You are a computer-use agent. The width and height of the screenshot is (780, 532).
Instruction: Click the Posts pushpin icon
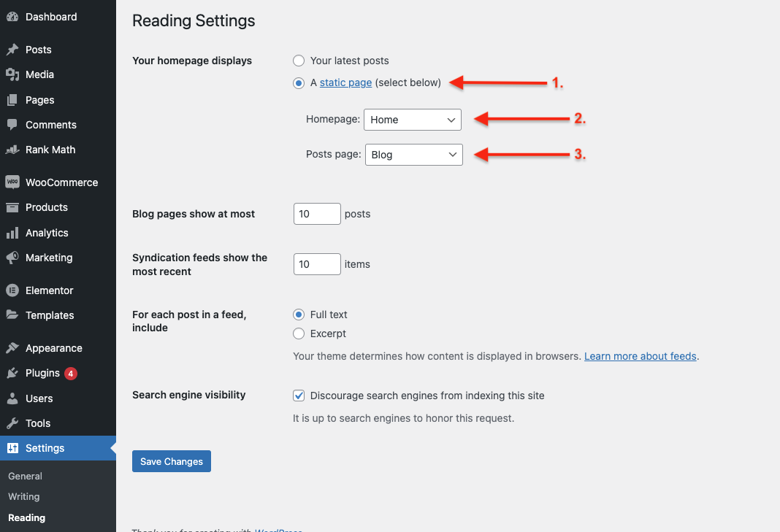[x=12, y=50]
